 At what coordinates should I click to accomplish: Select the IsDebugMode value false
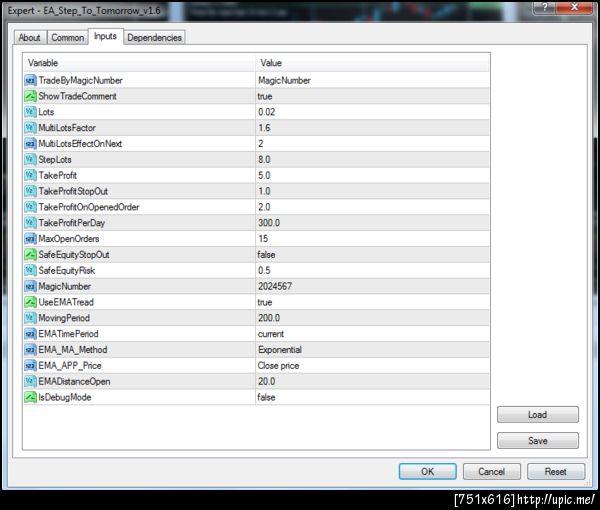(x=266, y=397)
